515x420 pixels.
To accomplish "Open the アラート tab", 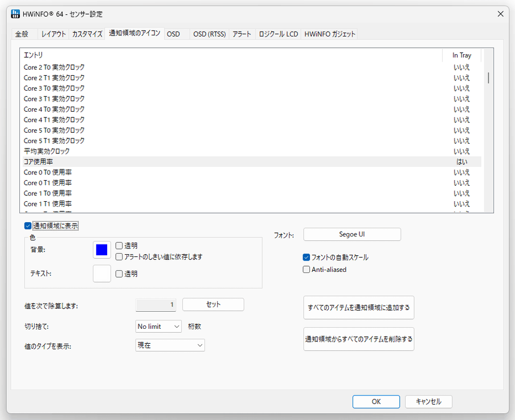I will tap(242, 34).
